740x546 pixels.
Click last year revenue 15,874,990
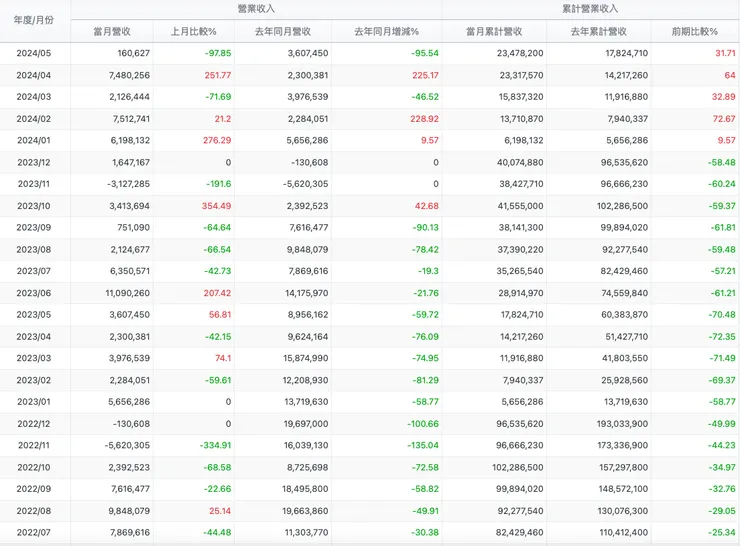point(306,358)
